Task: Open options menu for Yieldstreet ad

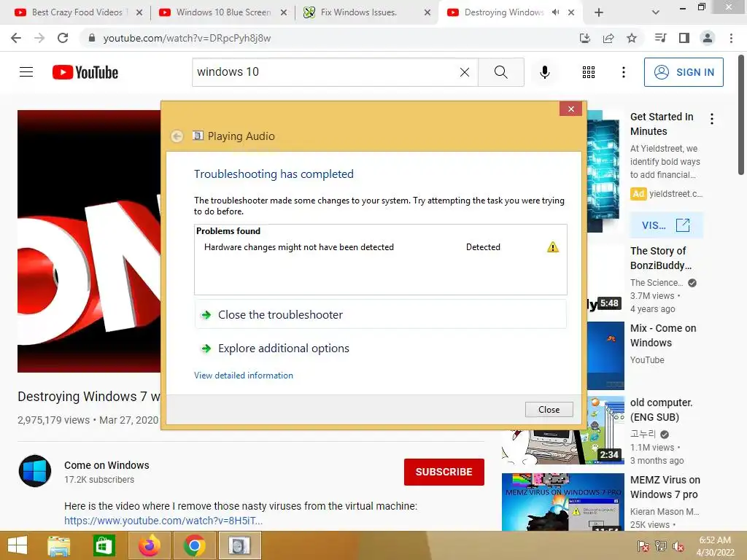Action: pyautogui.click(x=712, y=119)
